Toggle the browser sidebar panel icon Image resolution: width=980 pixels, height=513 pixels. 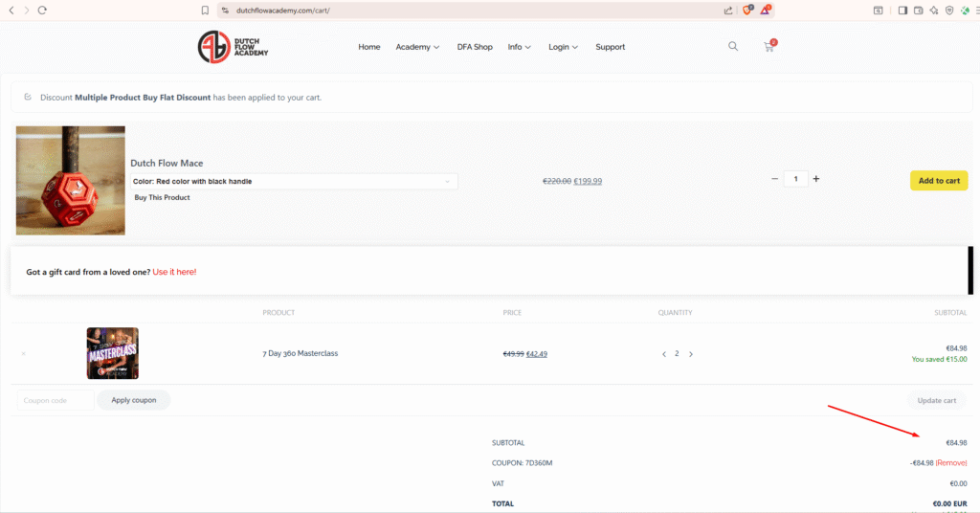(x=902, y=10)
